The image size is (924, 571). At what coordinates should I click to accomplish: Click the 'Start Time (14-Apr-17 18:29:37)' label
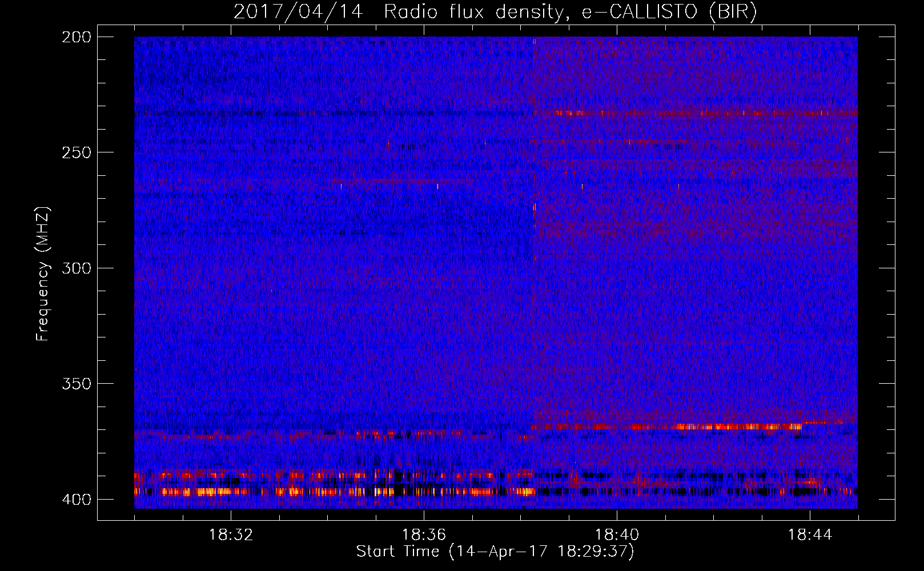495,552
